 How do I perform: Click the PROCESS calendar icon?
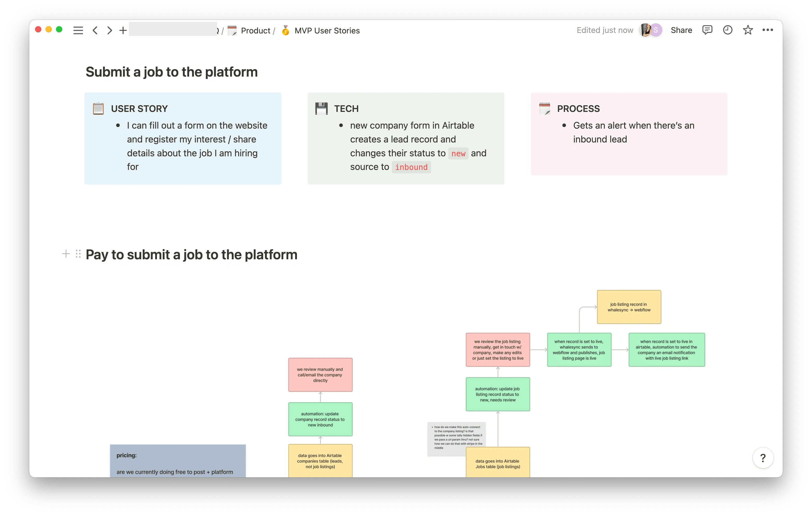tap(544, 108)
